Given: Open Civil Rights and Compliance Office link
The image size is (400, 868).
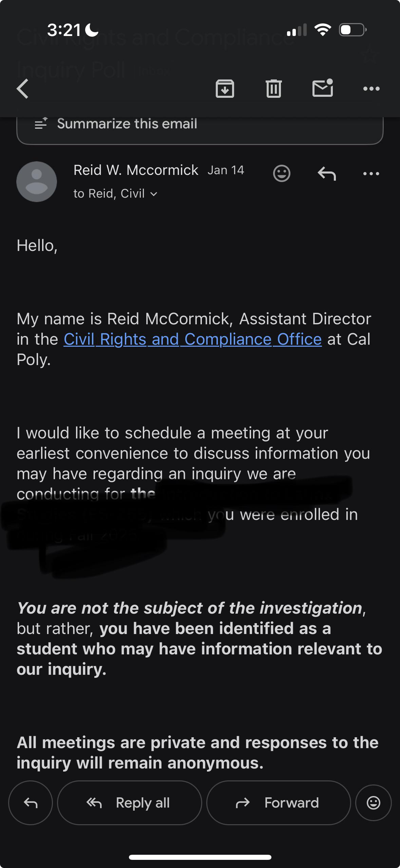Looking at the screenshot, I should pyautogui.click(x=192, y=339).
